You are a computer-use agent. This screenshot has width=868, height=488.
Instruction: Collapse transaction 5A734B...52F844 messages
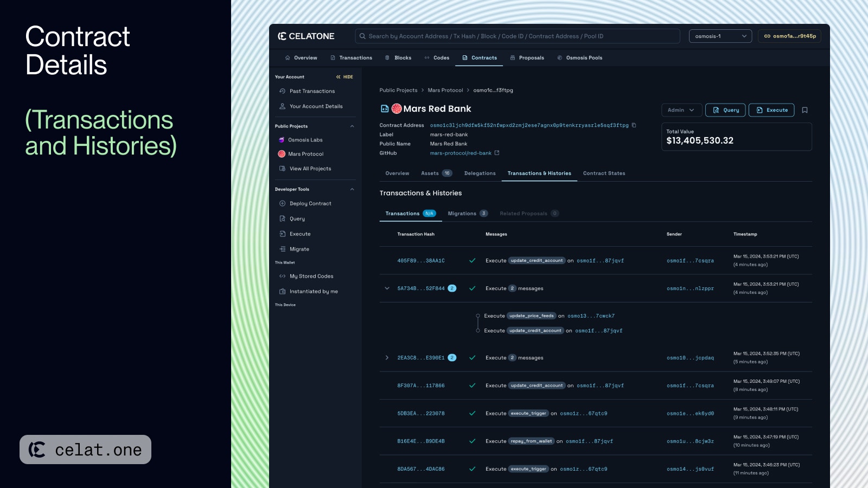coord(387,288)
